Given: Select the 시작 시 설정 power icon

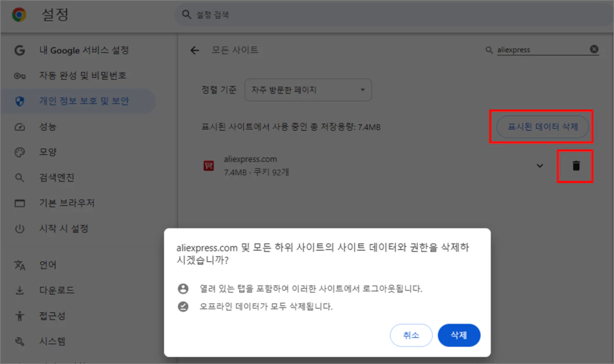Looking at the screenshot, I should 19,229.
